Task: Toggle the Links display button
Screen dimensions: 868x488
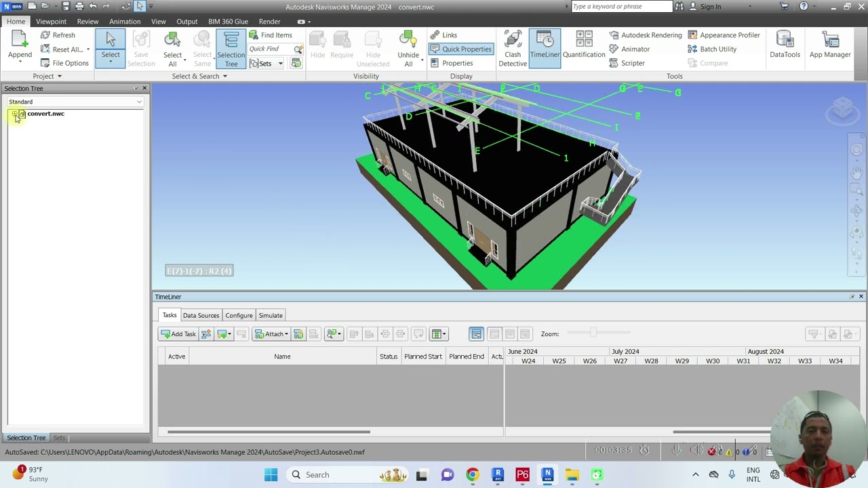Action: (443, 35)
